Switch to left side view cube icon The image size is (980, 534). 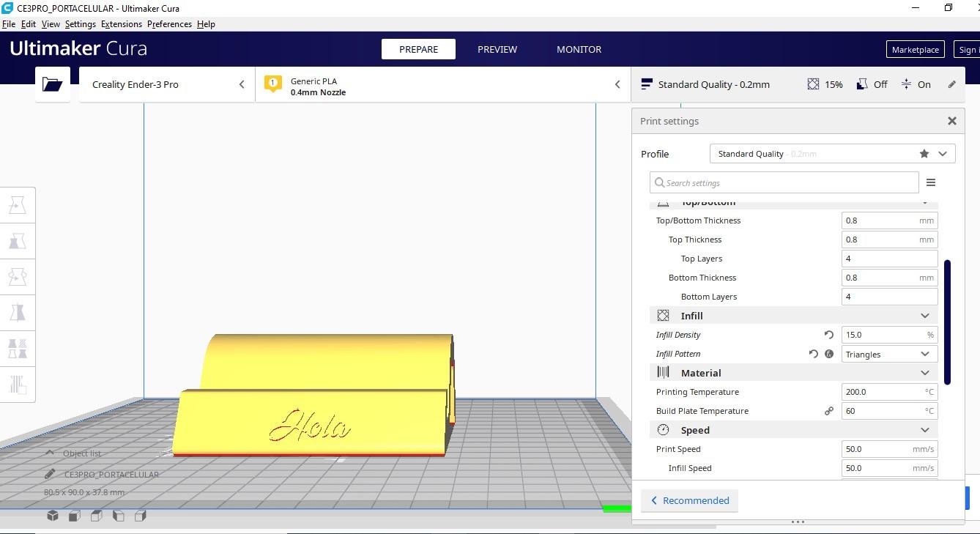pos(119,516)
